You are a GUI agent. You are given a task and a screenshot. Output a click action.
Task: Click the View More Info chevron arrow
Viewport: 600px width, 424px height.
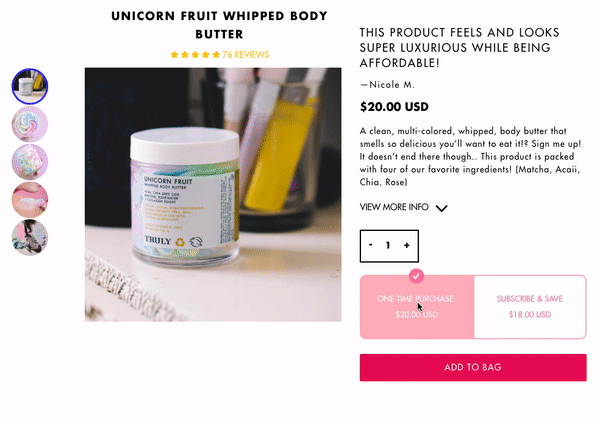click(x=442, y=208)
